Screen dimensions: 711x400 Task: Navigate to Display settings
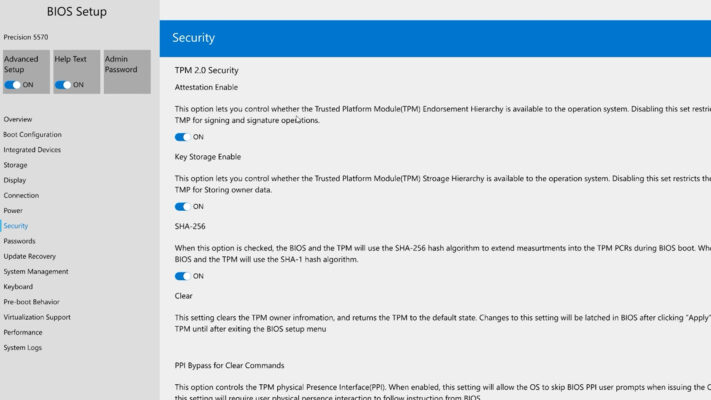(x=15, y=180)
